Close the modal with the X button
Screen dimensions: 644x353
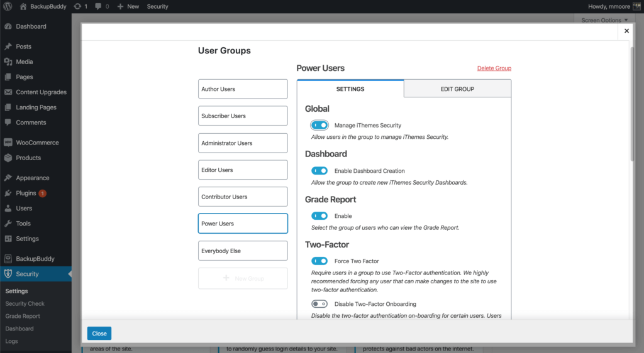(x=626, y=31)
